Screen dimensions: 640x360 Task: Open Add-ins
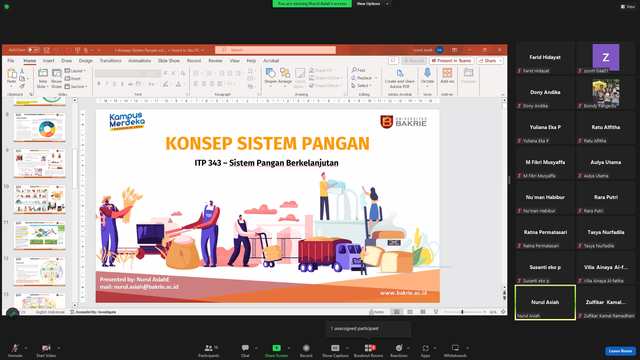(x=447, y=76)
